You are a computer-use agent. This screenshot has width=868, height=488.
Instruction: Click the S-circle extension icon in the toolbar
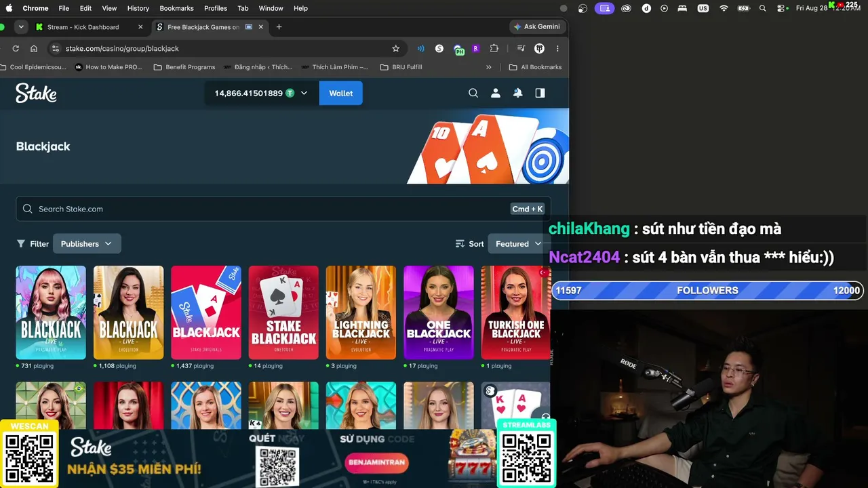tap(439, 48)
